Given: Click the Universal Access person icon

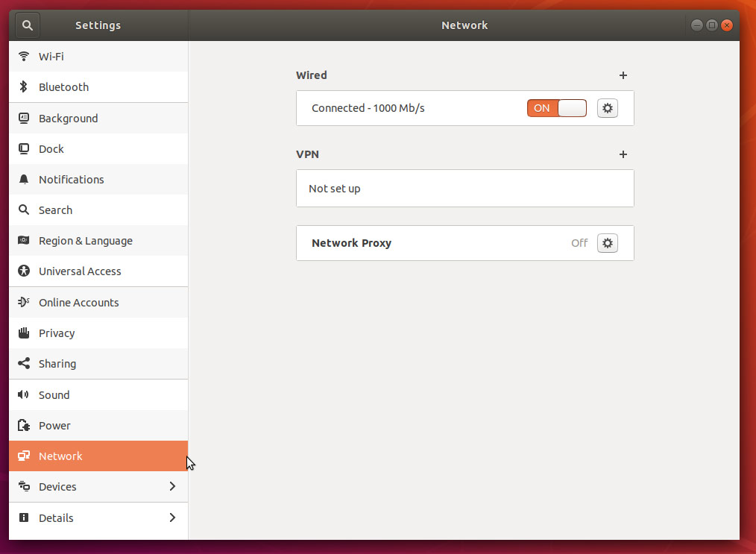Looking at the screenshot, I should pos(24,271).
